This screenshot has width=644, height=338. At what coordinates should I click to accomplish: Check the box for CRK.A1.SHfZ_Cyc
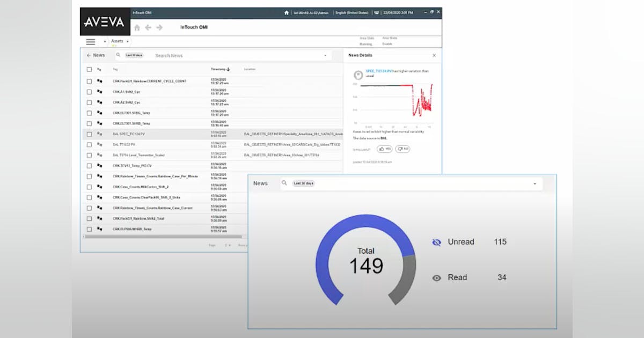pyautogui.click(x=89, y=92)
